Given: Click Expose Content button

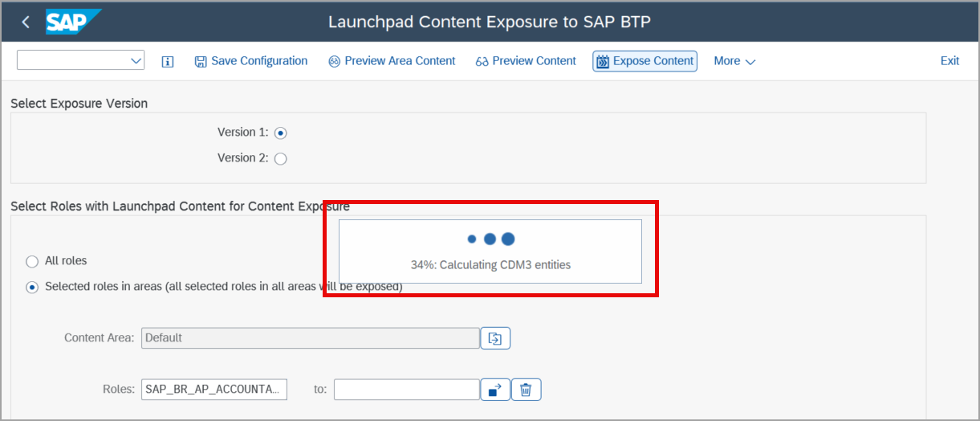Looking at the screenshot, I should coord(645,61).
